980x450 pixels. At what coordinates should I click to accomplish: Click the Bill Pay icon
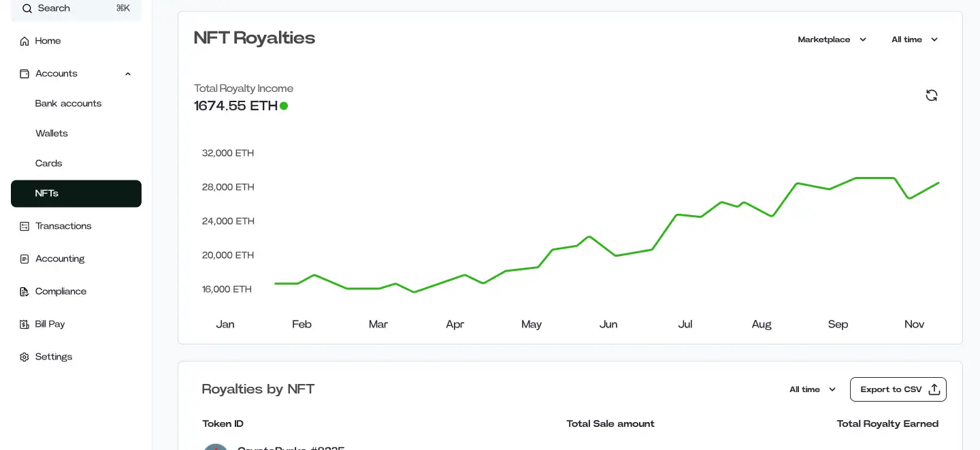click(24, 324)
